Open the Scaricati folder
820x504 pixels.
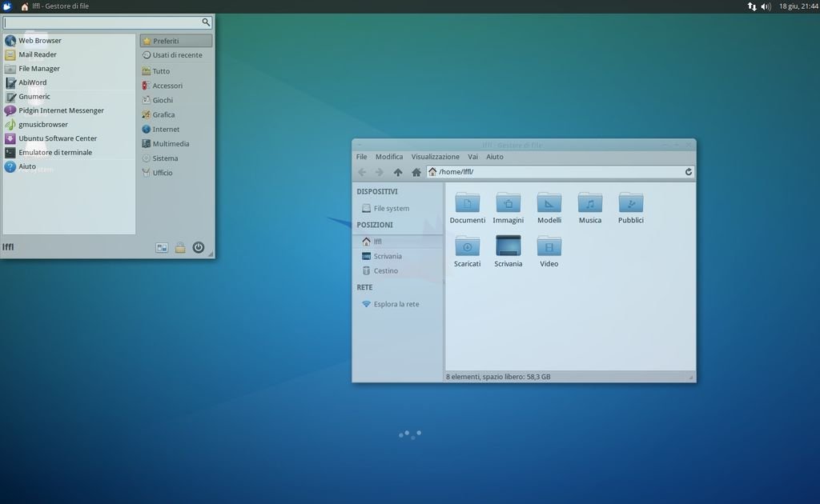pyautogui.click(x=467, y=246)
